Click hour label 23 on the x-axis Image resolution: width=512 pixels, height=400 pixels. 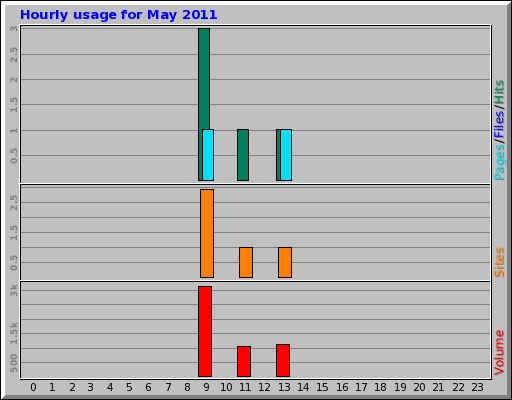[477, 387]
